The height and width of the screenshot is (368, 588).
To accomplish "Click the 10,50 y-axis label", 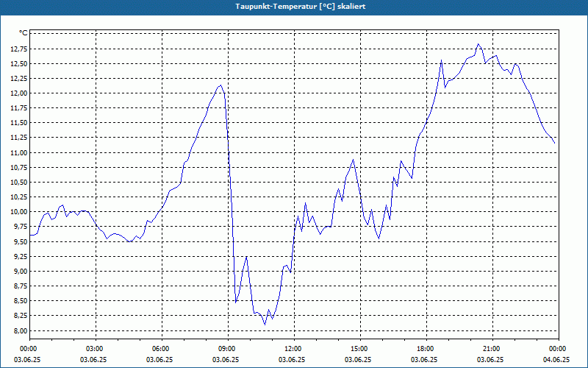I will [x=20, y=183].
